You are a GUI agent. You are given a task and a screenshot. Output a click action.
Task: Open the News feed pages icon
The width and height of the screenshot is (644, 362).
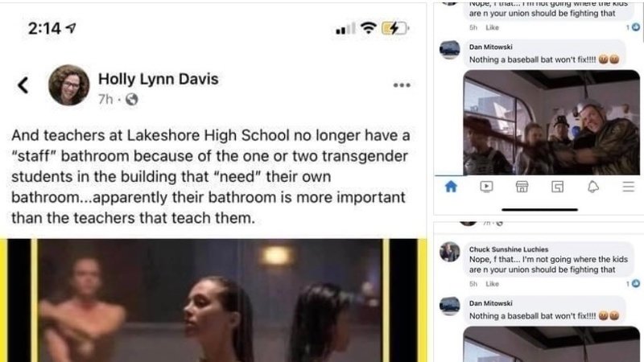557,187
